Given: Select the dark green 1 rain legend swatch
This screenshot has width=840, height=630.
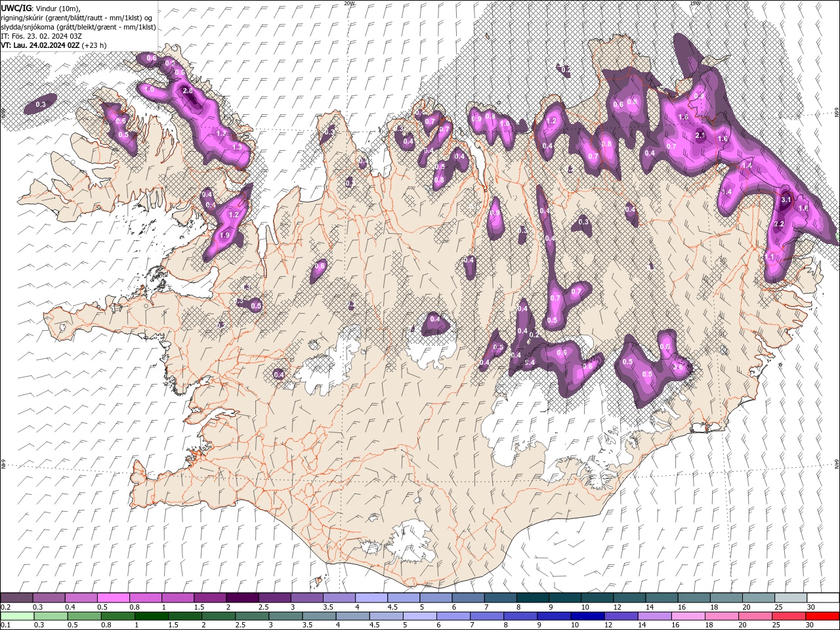Looking at the screenshot, I should coord(151,616).
